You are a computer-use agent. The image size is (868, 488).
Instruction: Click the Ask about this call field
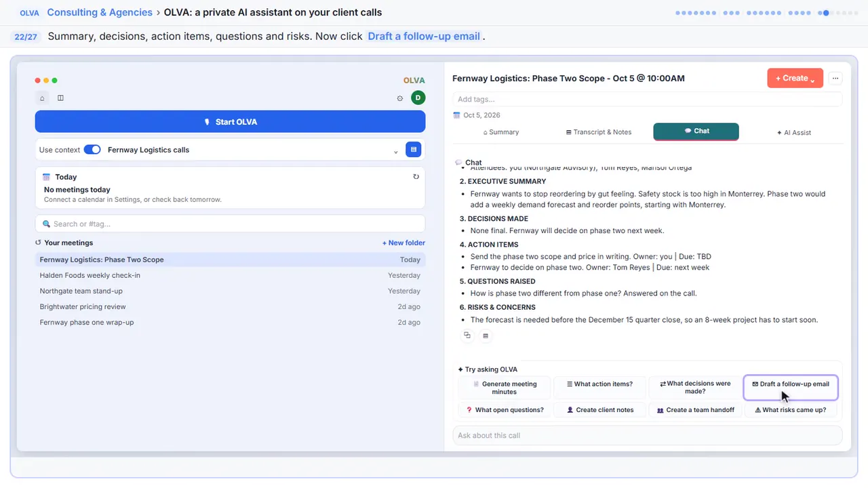[647, 435]
